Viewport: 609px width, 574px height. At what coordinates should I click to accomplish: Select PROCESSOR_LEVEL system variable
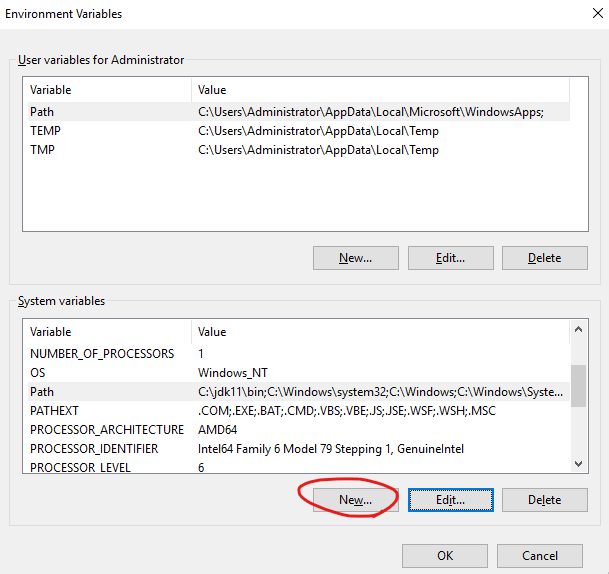299,467
